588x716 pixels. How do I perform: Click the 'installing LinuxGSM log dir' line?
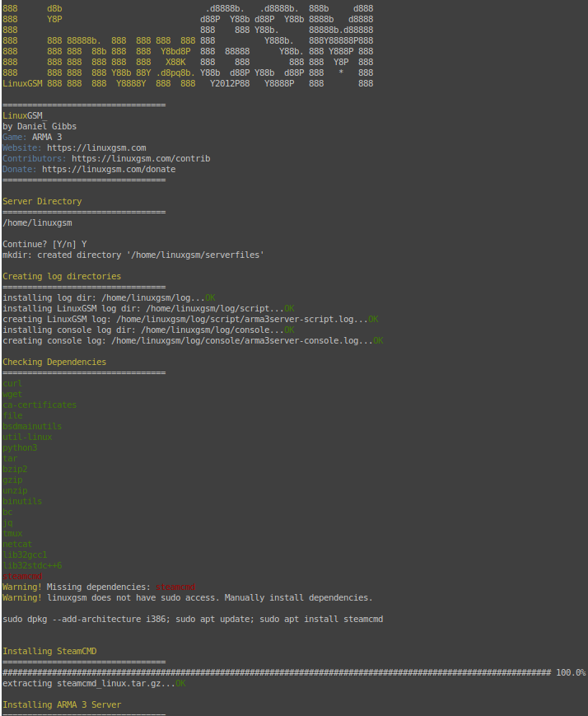pyautogui.click(x=148, y=309)
